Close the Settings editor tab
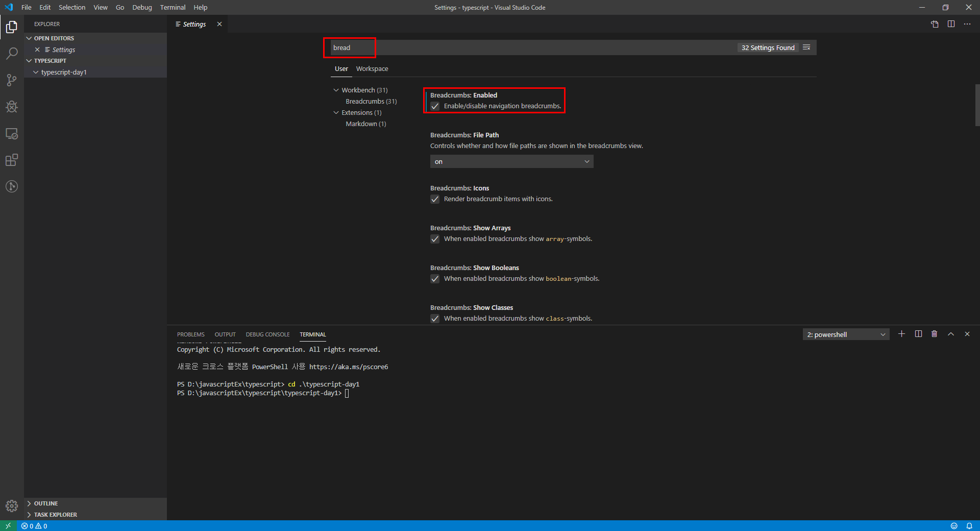The width and height of the screenshot is (980, 531). [x=219, y=24]
